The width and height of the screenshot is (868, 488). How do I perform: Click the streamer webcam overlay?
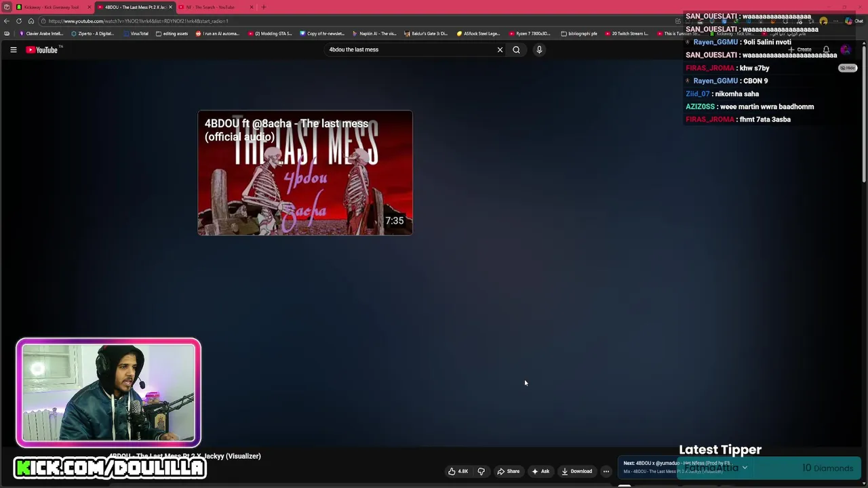pyautogui.click(x=108, y=393)
